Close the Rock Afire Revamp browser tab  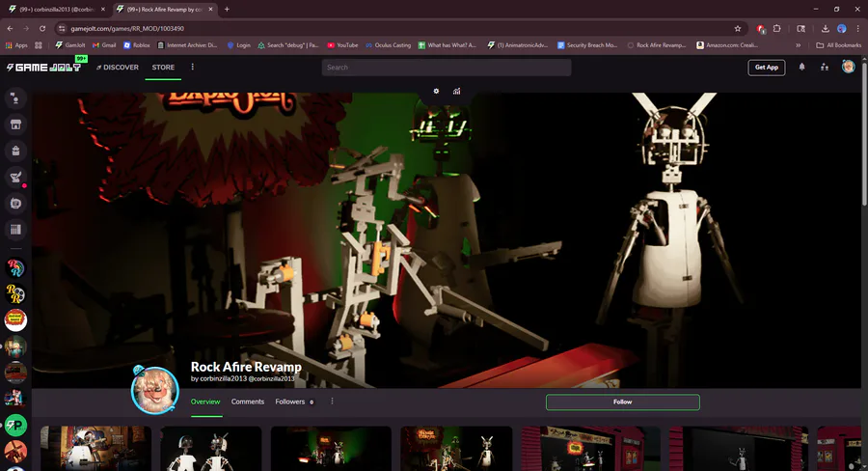coord(210,10)
